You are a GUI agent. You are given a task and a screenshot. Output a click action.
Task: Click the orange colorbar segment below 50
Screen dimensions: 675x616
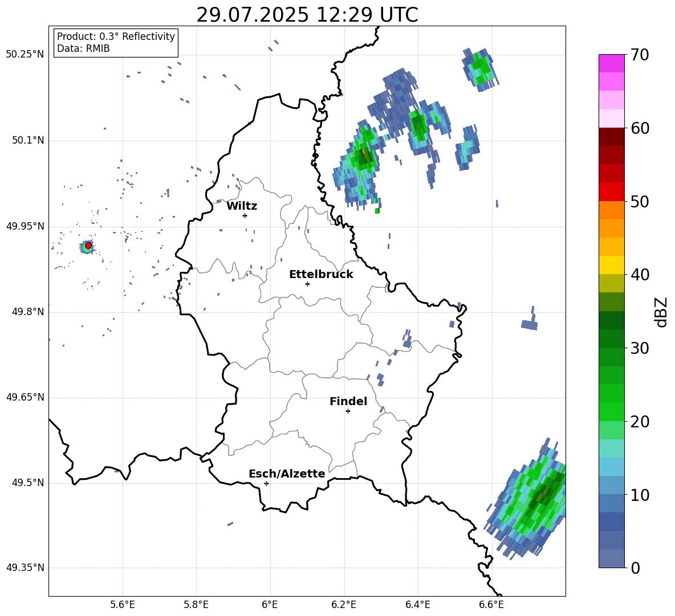pyautogui.click(x=612, y=210)
